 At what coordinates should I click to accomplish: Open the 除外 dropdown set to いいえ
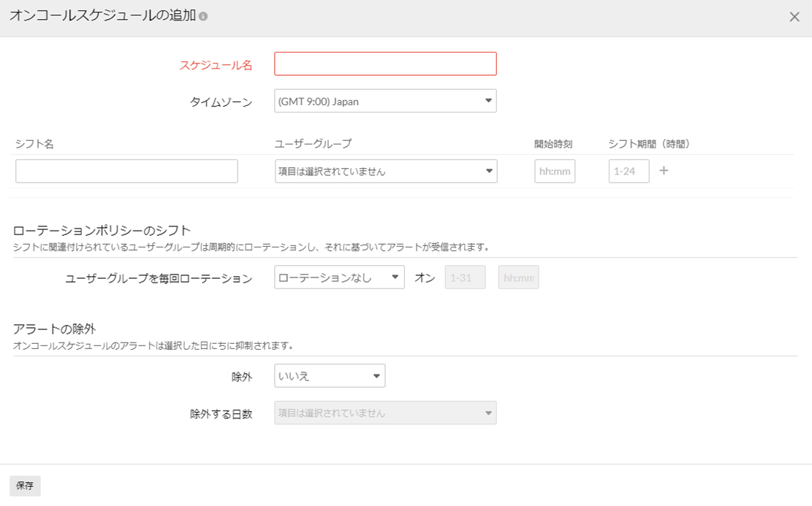coord(330,376)
